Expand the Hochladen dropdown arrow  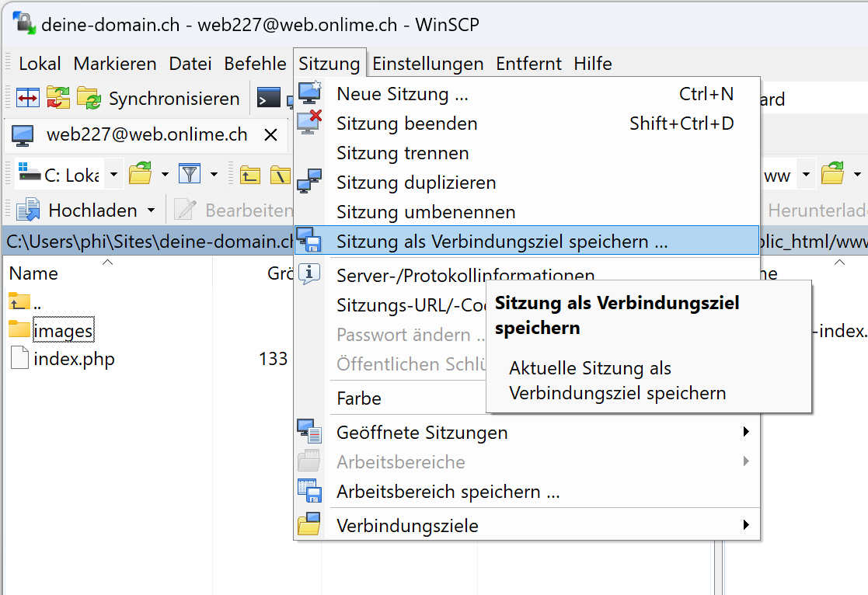[x=151, y=211]
